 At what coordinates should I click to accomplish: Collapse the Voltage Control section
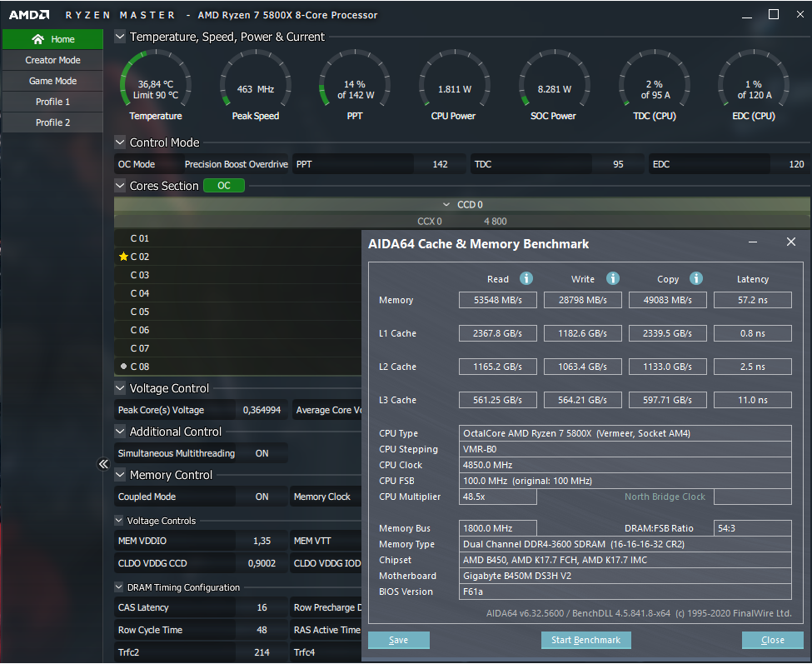coord(120,388)
